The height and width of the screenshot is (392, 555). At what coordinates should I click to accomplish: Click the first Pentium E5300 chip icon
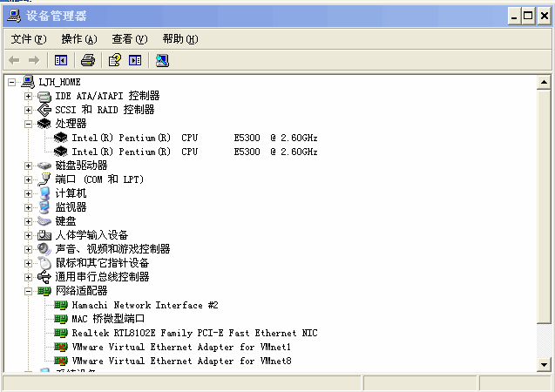(x=61, y=138)
